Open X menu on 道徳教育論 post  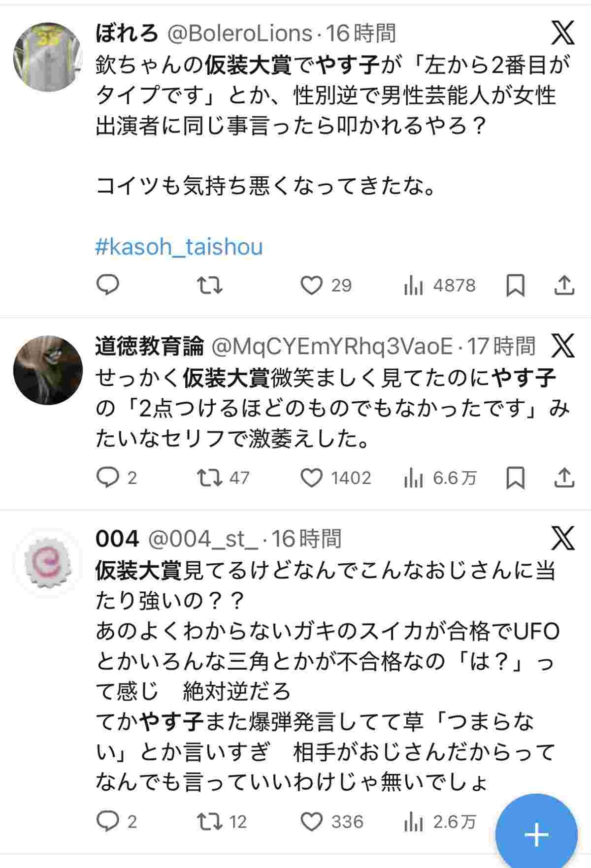click(x=562, y=346)
